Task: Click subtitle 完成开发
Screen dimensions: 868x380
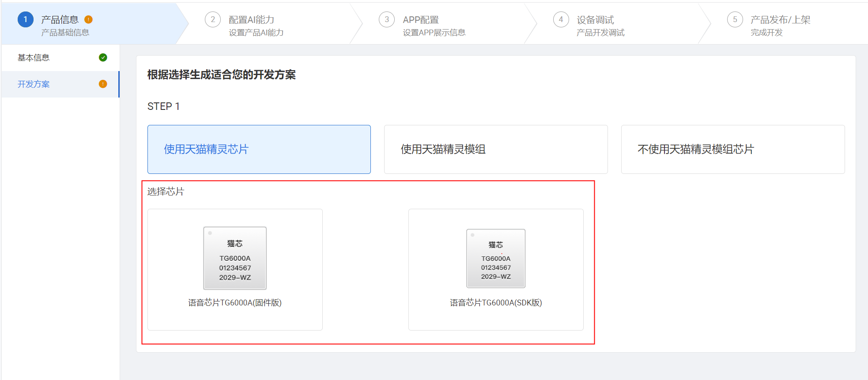Action: click(766, 33)
